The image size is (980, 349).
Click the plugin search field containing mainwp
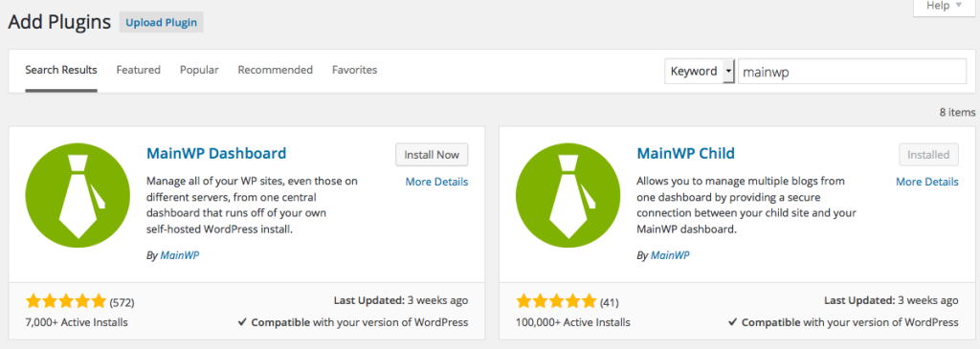[853, 71]
